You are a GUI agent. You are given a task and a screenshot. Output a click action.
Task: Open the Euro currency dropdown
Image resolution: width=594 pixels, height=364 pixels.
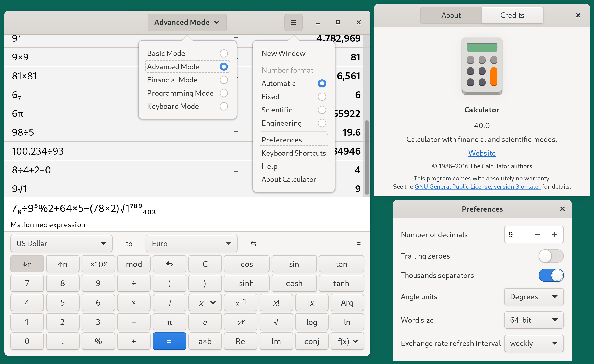tap(192, 244)
